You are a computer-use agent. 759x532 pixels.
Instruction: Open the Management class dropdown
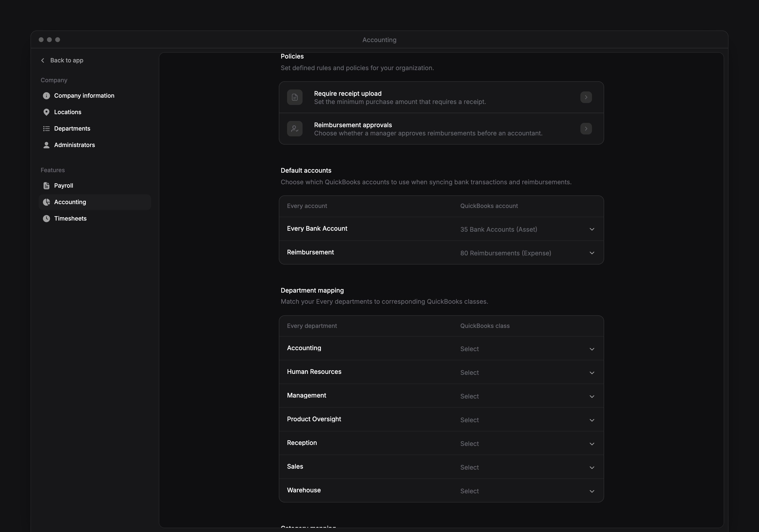(x=528, y=397)
